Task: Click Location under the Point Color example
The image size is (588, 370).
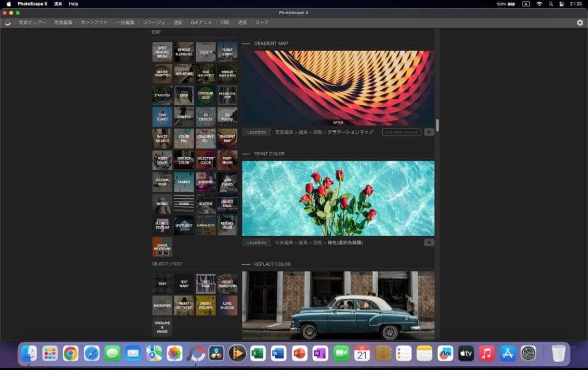Action: pos(256,242)
